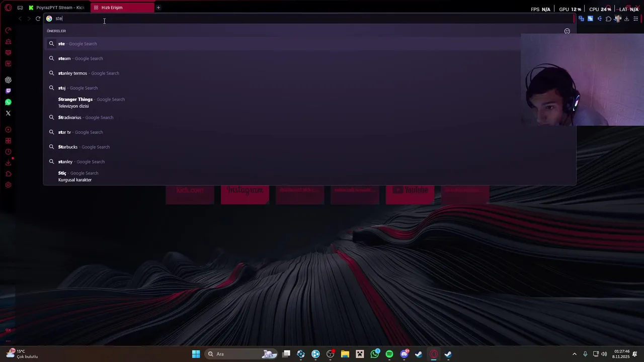644x362 pixels.
Task: Open the extensions cube in toolbar
Action: point(608,19)
